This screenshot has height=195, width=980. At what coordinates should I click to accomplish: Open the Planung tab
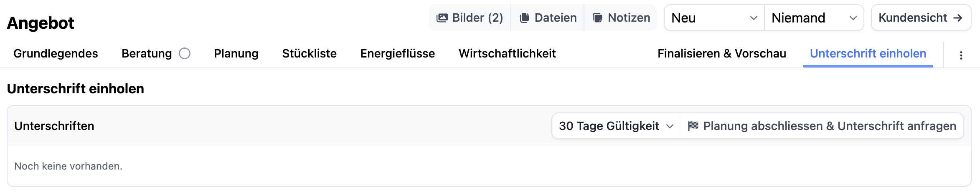click(x=236, y=54)
